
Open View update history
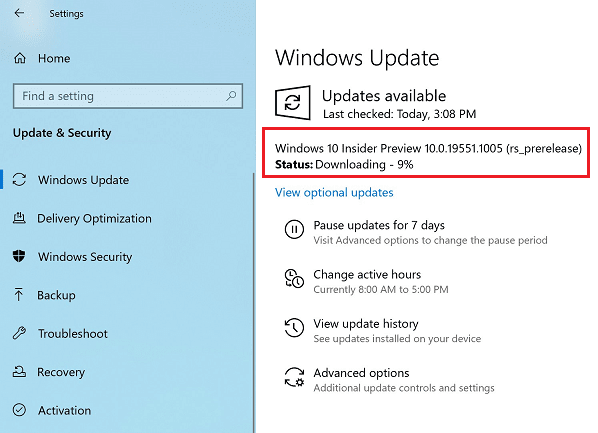[x=366, y=324]
